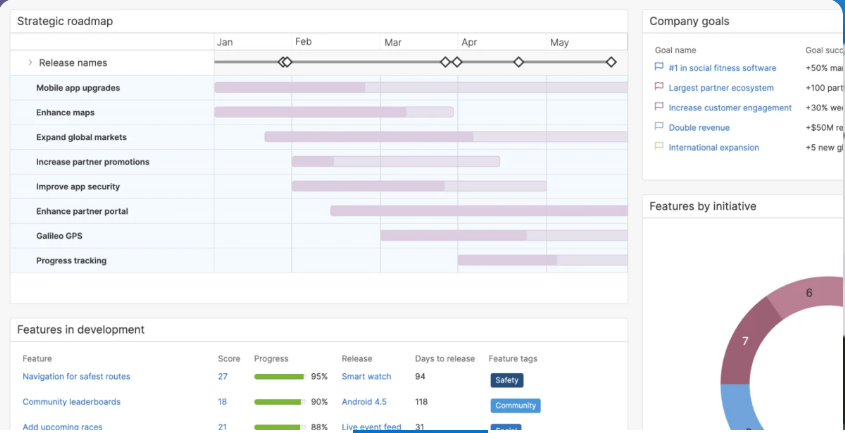Screen dimensions: 845x433
Task: Click the Mobile app upgrades Gantt bar
Action: pos(421,87)
